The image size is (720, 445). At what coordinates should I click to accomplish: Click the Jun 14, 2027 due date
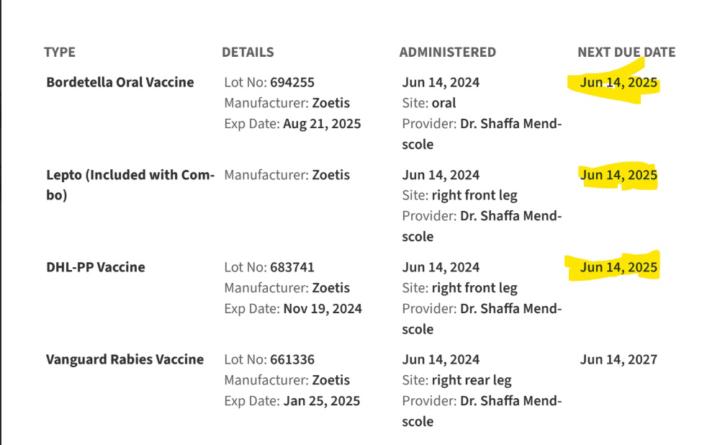[x=619, y=359]
